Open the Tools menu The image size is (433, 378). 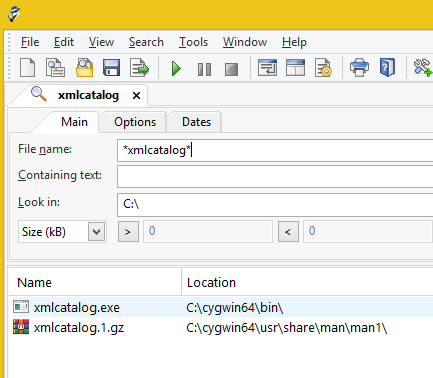click(x=193, y=42)
